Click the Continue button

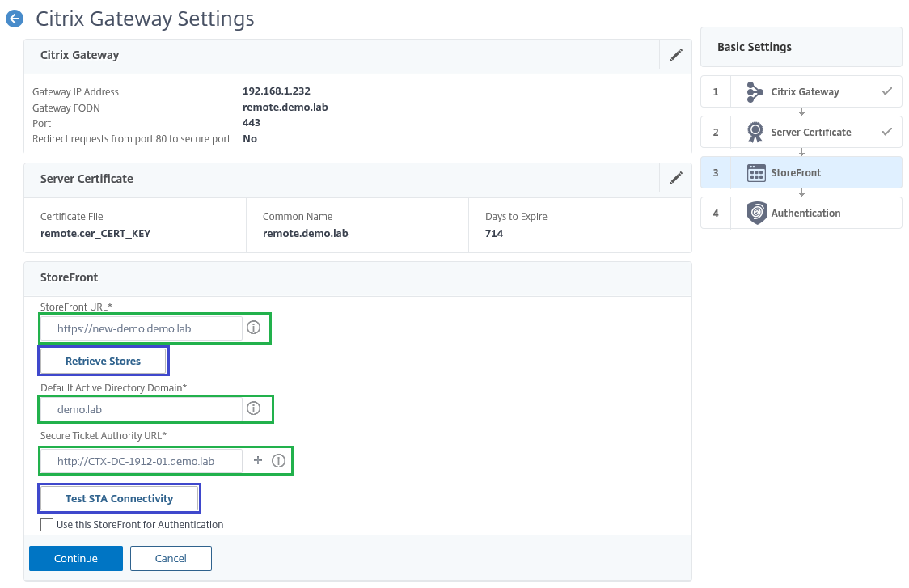76,559
